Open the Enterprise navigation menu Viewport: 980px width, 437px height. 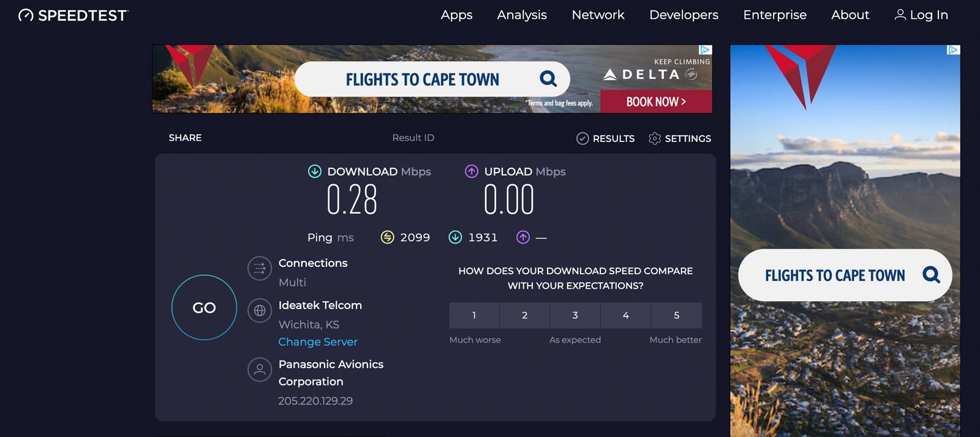point(775,15)
